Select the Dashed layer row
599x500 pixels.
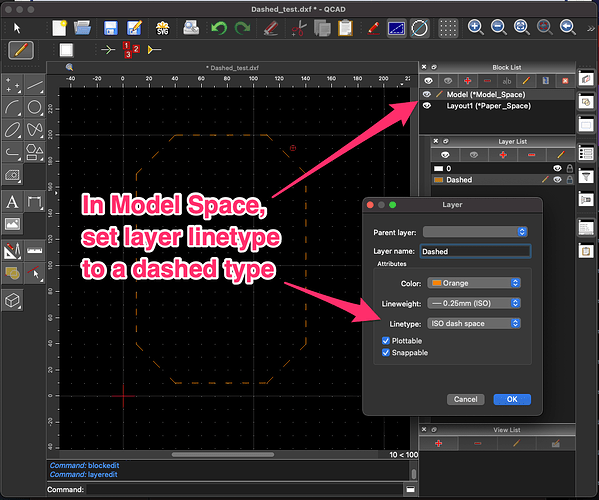[503, 180]
